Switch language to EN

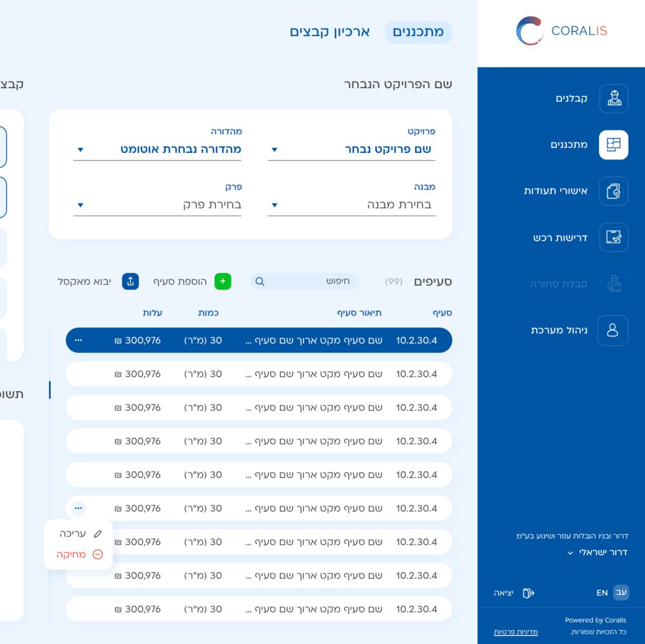(602, 593)
